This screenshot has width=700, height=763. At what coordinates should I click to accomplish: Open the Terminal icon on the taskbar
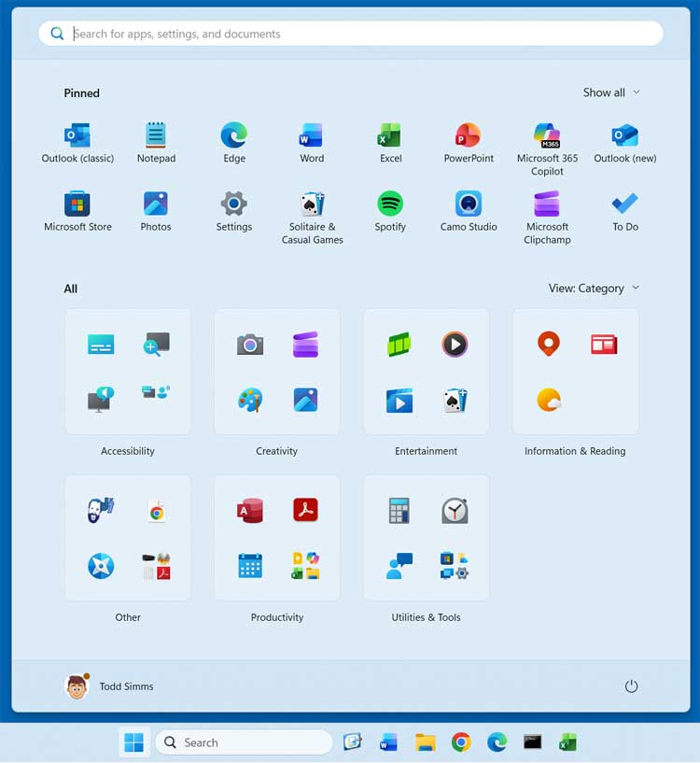532,742
